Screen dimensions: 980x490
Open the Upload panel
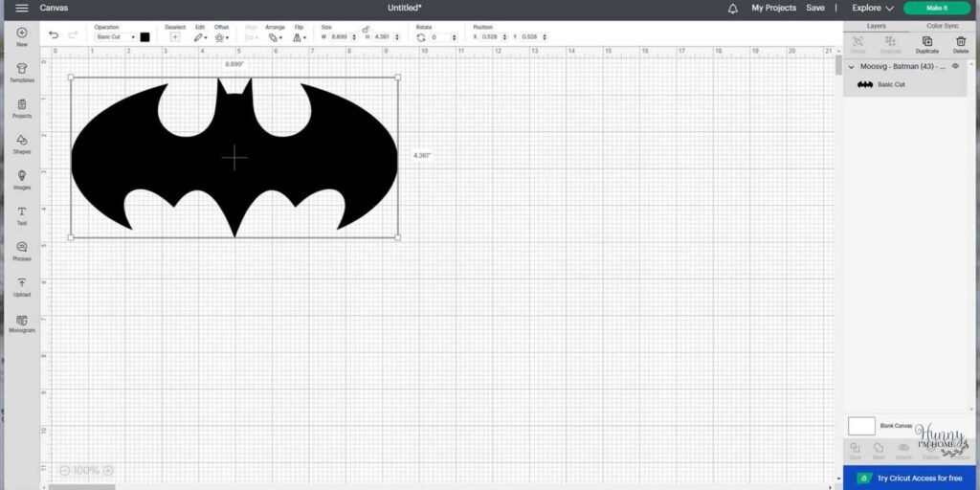pos(22,287)
